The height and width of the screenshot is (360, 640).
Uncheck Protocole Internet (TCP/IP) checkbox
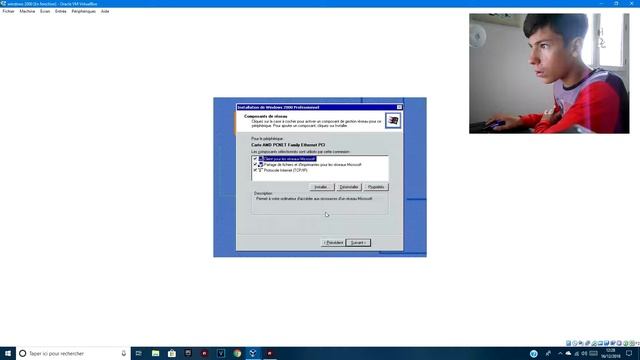tap(255, 170)
